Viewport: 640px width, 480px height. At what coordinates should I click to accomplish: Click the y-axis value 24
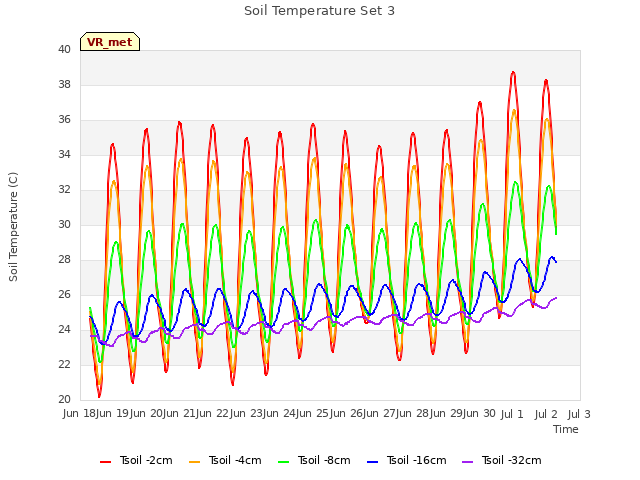point(64,329)
